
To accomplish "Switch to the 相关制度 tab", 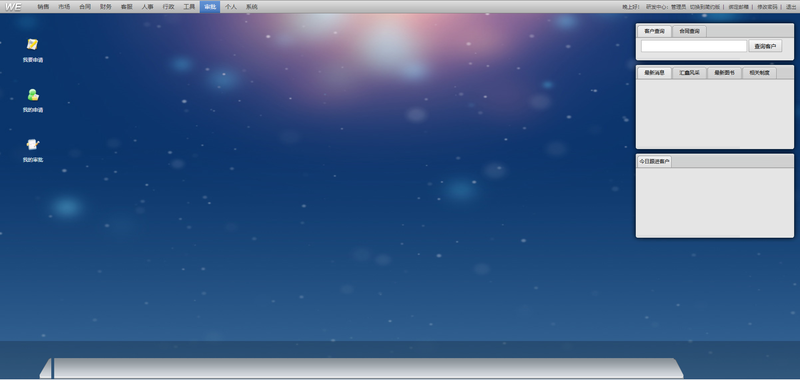I will pos(759,73).
